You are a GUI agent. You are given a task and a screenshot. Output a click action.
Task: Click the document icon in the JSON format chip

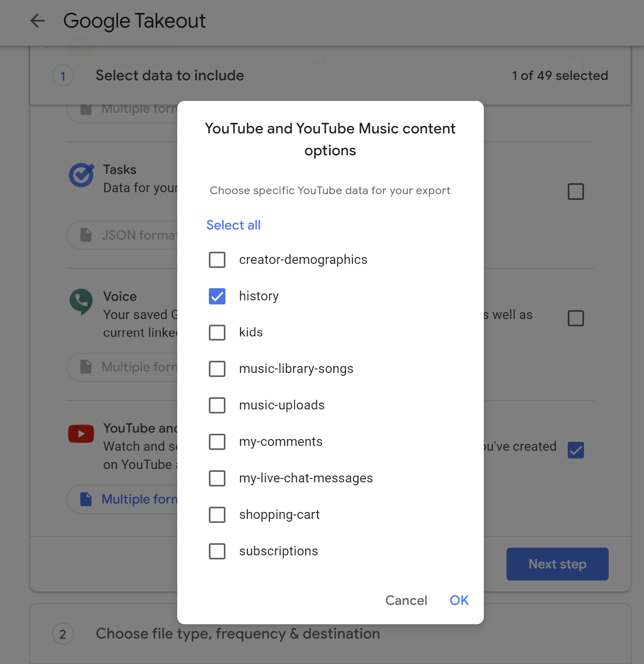86,235
